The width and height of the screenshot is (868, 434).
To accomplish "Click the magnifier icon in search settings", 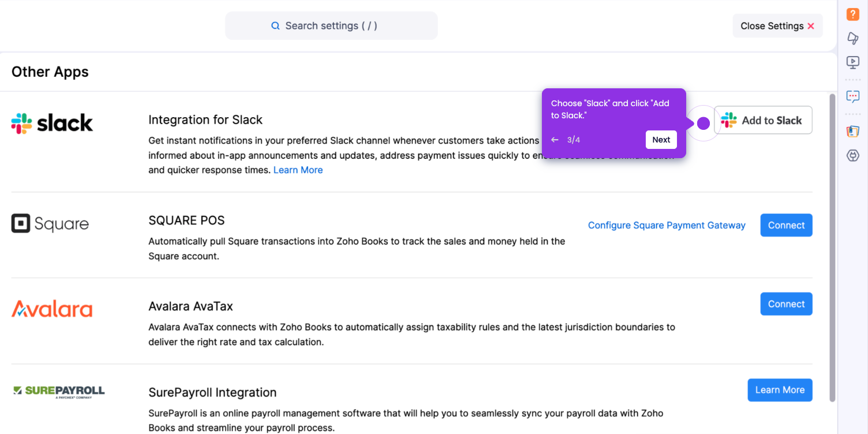I will (275, 26).
